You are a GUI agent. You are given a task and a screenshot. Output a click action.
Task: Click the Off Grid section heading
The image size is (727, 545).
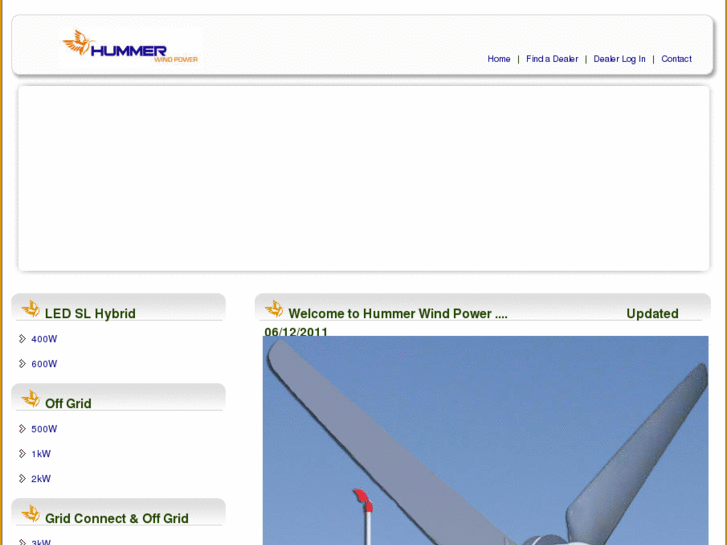coord(68,404)
